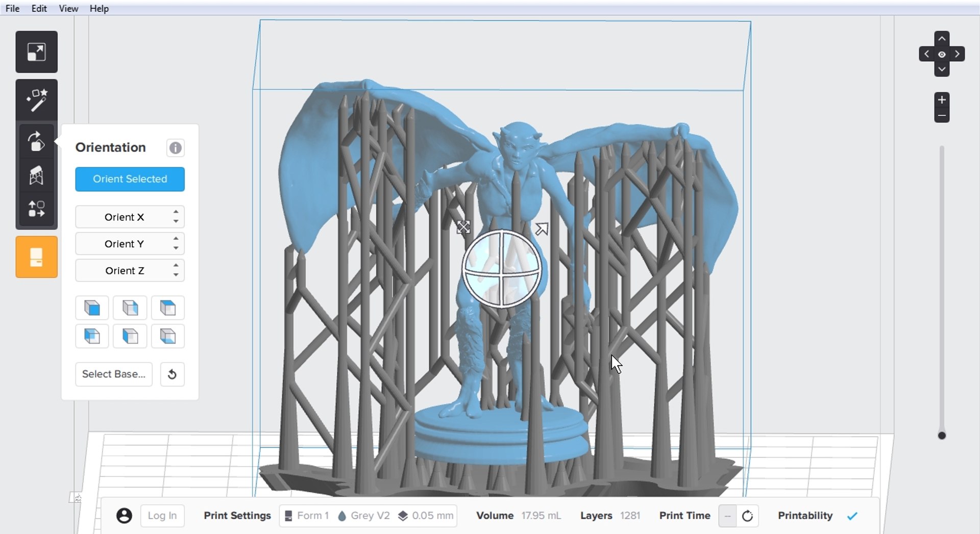
Task: Reset view with the center eye icon
Action: click(x=942, y=54)
